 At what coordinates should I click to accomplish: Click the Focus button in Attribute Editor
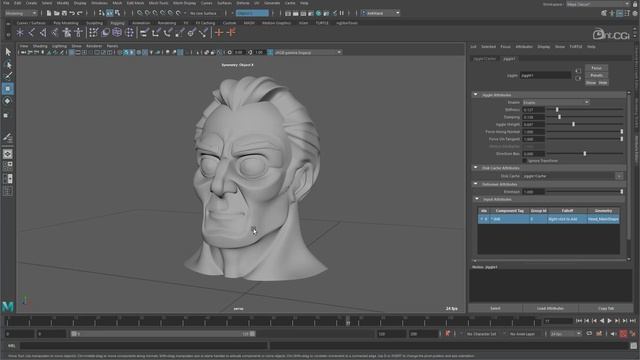(596, 68)
